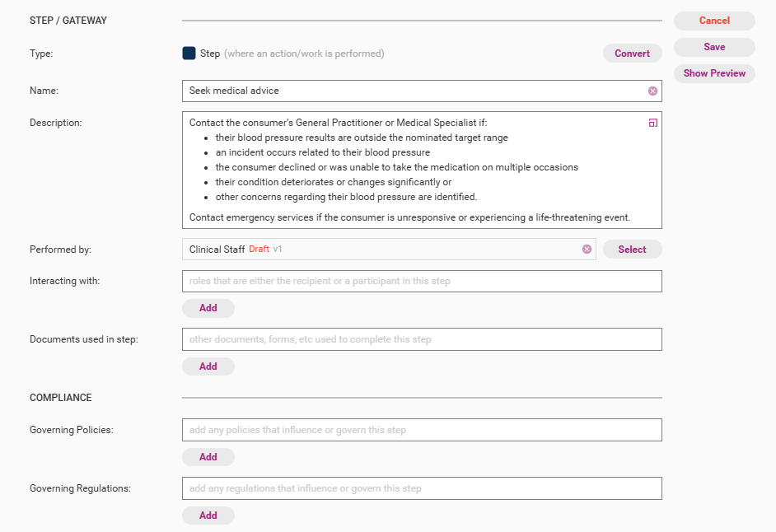Add a role under Interacting with

(208, 308)
